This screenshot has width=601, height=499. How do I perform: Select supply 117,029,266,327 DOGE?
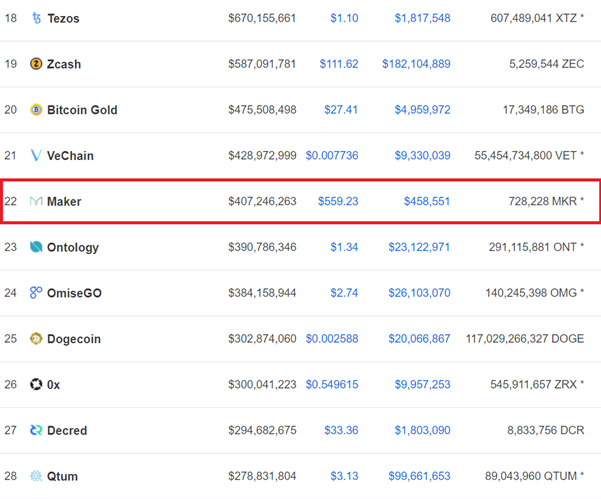click(525, 338)
